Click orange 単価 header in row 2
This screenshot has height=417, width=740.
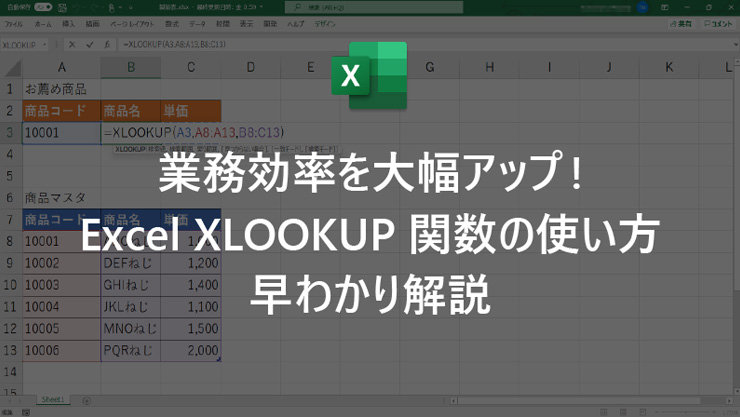pyautogui.click(x=191, y=111)
